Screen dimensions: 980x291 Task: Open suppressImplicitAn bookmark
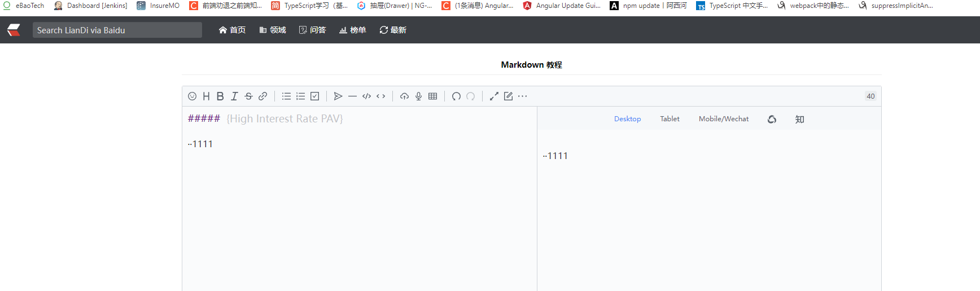(896, 6)
